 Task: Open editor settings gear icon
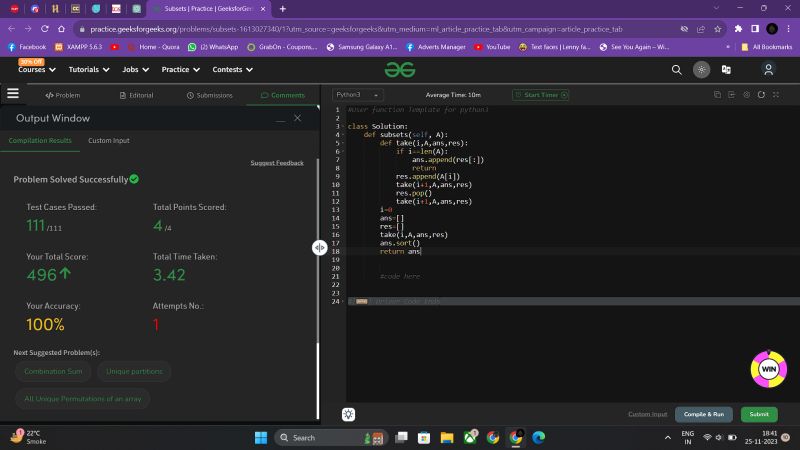(747, 95)
